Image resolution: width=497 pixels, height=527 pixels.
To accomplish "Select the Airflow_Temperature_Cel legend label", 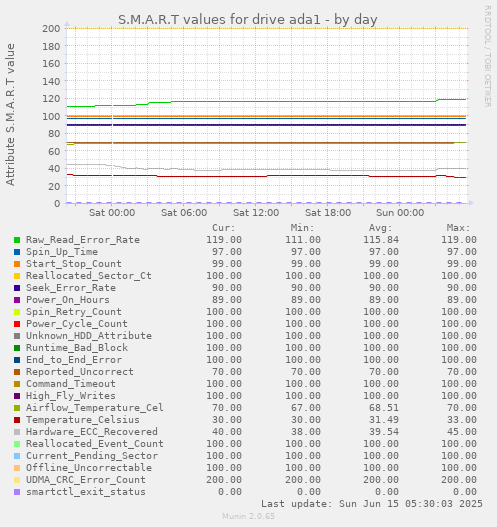I will coord(95,408).
